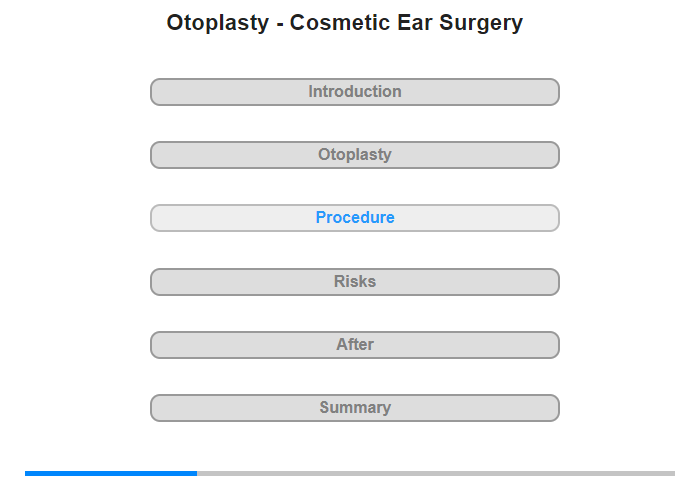This screenshot has height=480, width=700.
Task: Click the Otoplasty label in the menu
Action: click(355, 155)
